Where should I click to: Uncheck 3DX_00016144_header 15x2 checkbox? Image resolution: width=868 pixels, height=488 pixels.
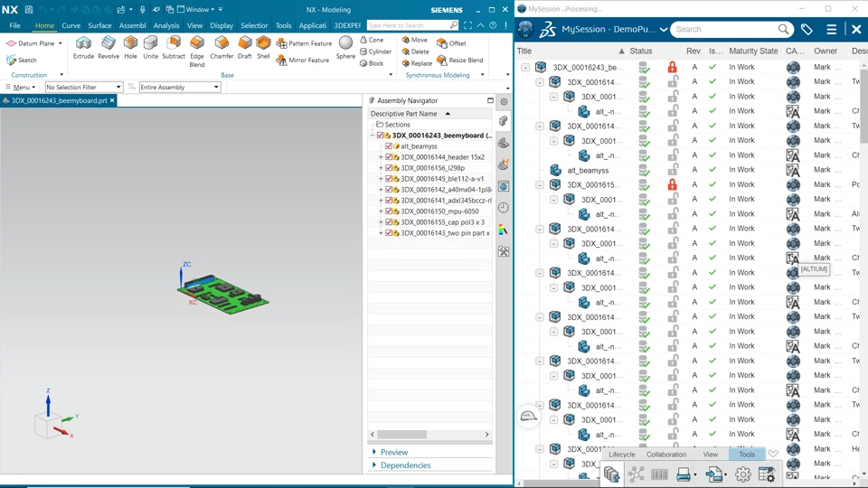389,157
